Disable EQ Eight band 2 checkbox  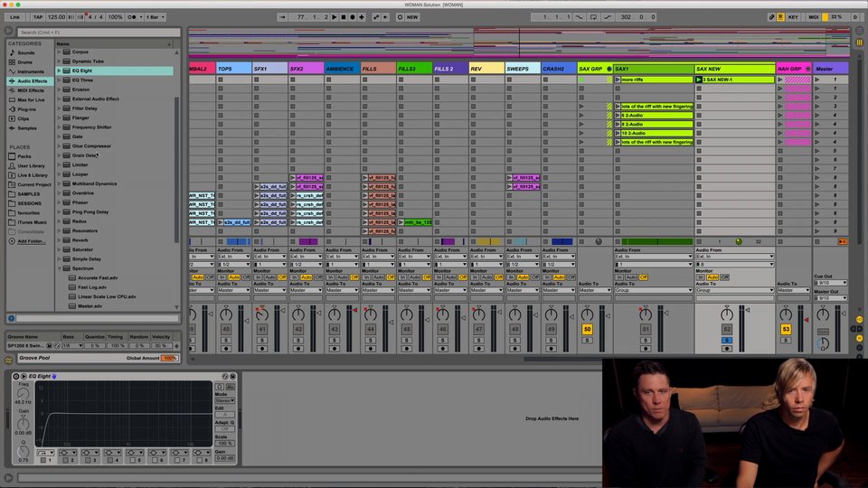point(65,460)
